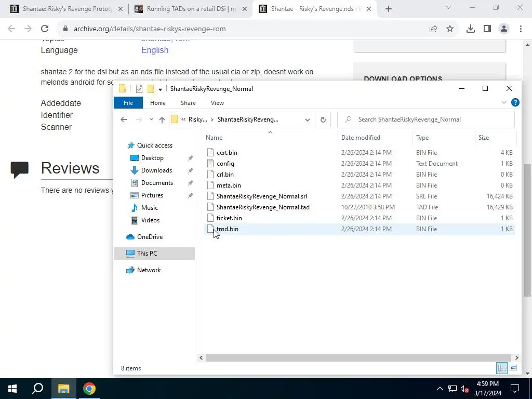Select Quick access in navigation pane
Image resolution: width=532 pixels, height=399 pixels.
pyautogui.click(x=154, y=145)
